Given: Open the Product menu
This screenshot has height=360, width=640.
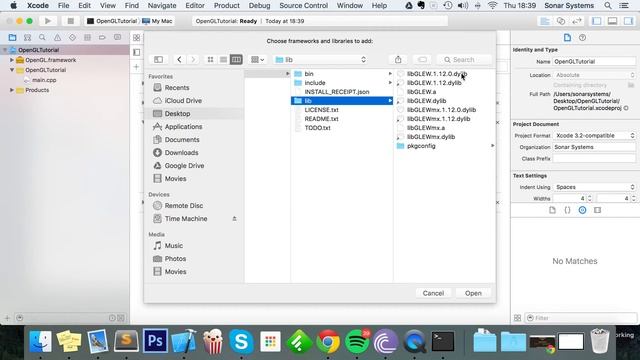Looking at the screenshot, I should click(x=227, y=6).
